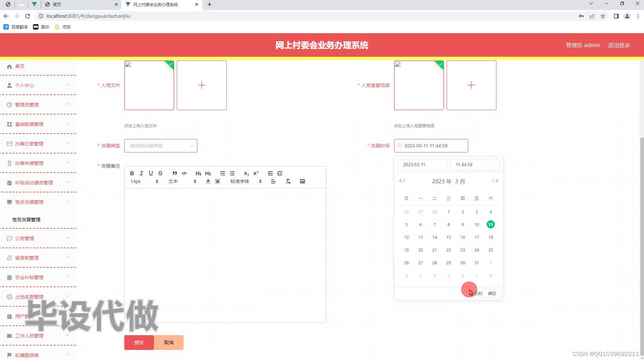
Task: Apply superscript formatting
Action: coord(256,173)
